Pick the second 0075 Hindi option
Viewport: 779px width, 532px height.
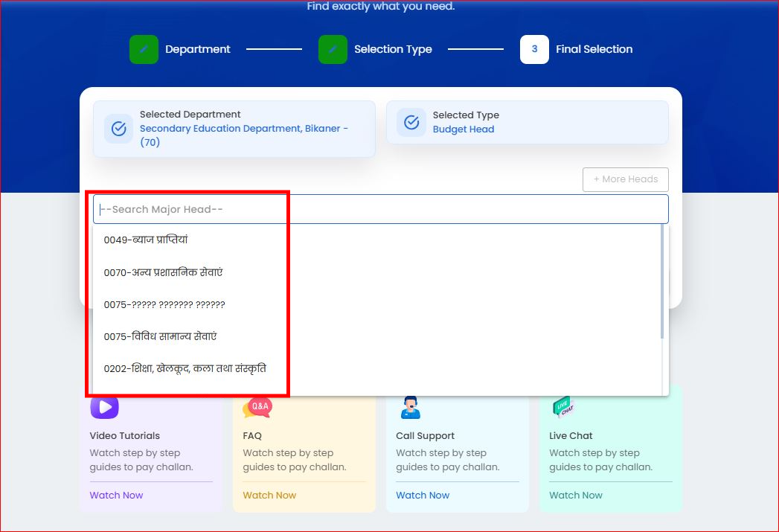point(377,336)
